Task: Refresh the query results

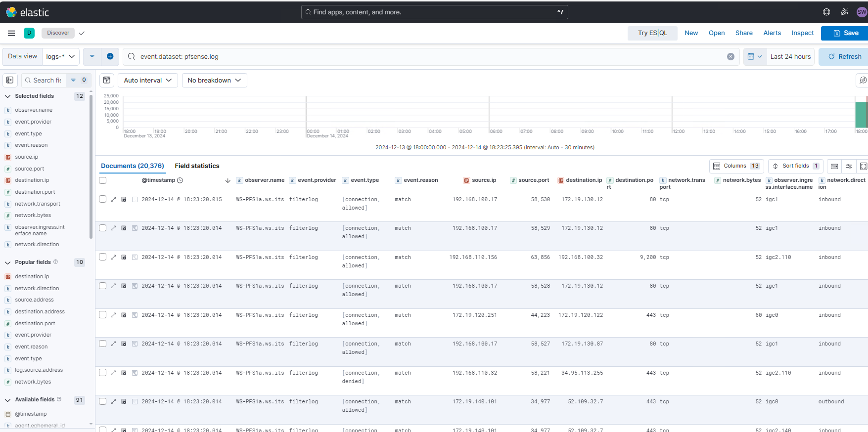Action: coord(844,56)
